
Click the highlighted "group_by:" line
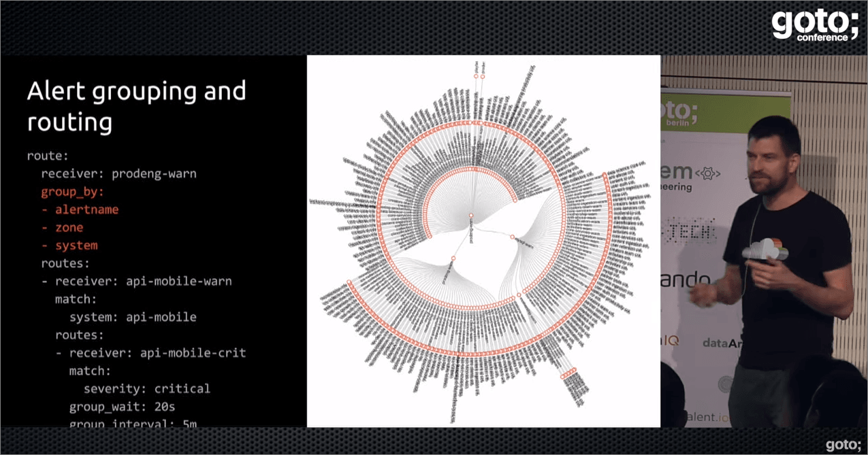pos(72,192)
